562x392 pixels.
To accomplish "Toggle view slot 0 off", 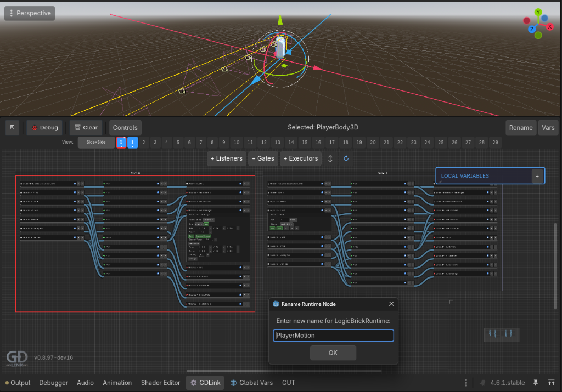I will [121, 142].
